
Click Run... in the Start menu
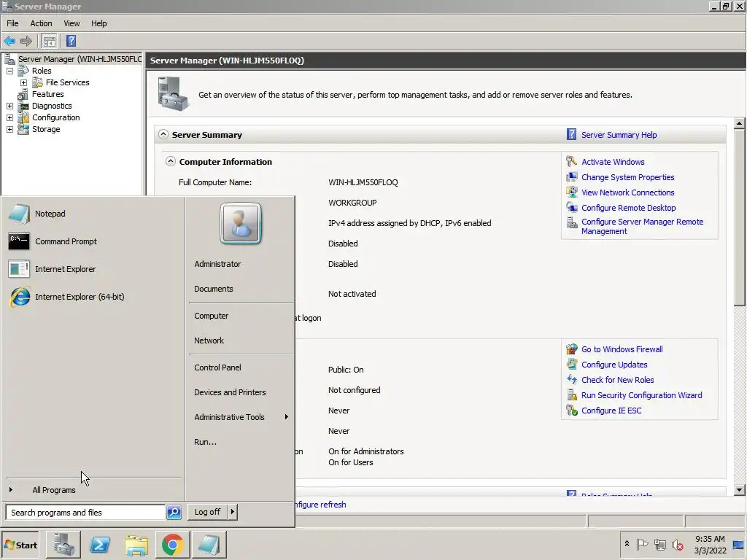pos(205,442)
